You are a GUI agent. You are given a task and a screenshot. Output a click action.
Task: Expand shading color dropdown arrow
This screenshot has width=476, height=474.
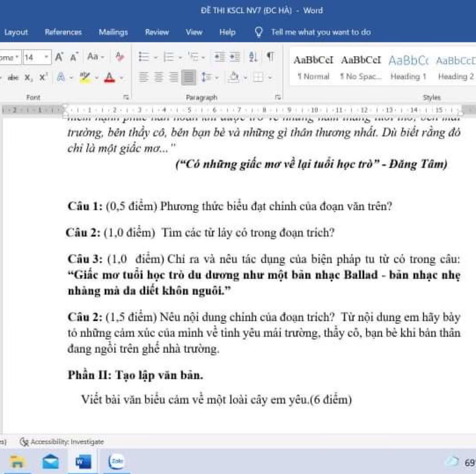click(x=245, y=78)
